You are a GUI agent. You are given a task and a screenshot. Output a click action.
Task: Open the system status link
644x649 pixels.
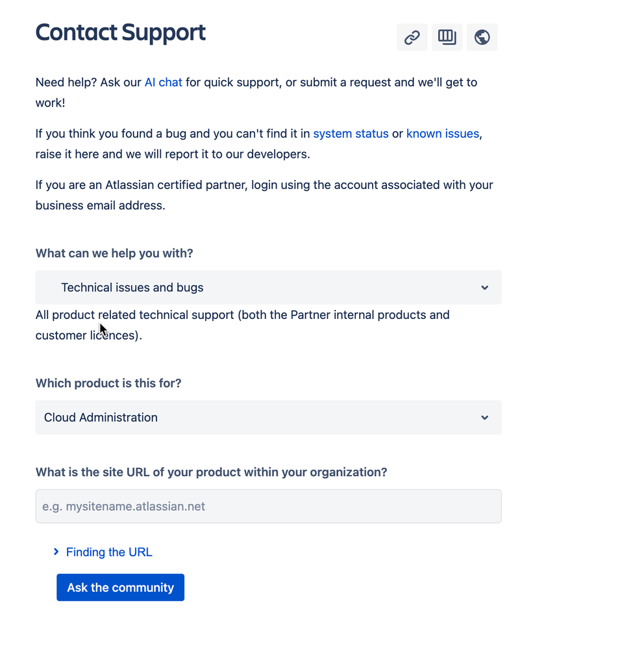[351, 134]
